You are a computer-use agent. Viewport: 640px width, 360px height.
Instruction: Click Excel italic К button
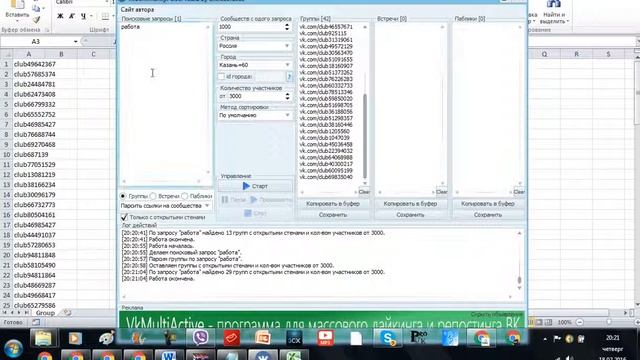(x=72, y=16)
